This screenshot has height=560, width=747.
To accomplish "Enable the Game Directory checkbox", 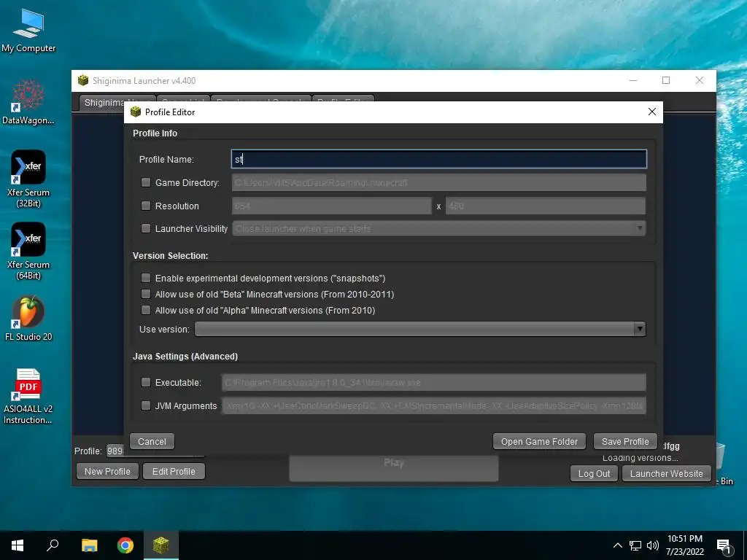I will tap(146, 182).
